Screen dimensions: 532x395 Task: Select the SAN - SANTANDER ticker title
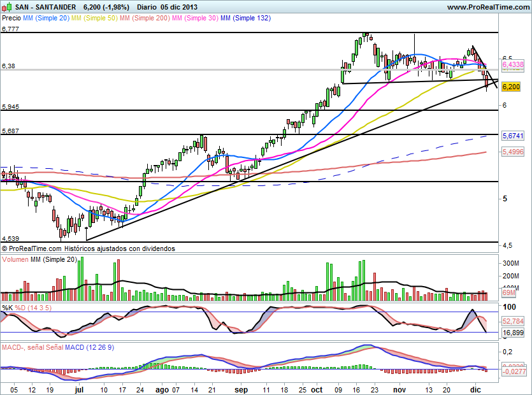click(45, 7)
